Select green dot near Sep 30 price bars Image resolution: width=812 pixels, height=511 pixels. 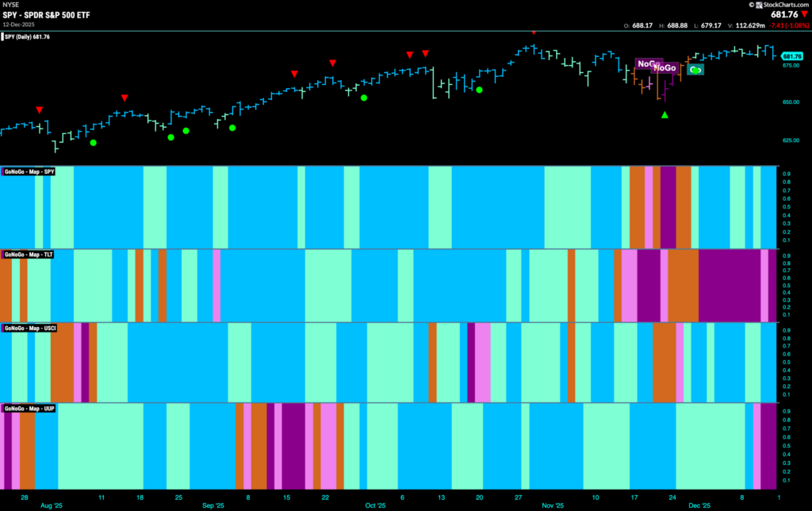pos(364,98)
